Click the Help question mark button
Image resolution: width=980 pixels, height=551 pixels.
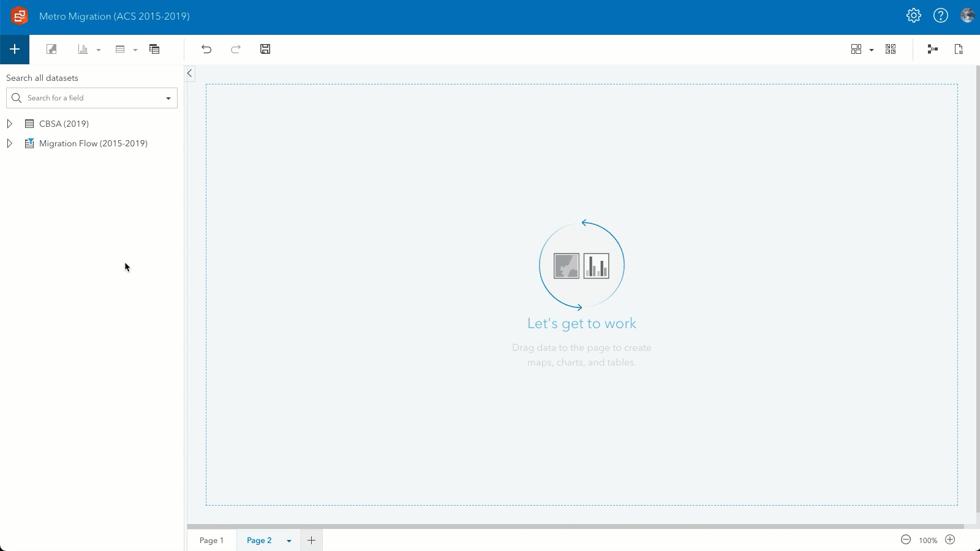click(941, 16)
